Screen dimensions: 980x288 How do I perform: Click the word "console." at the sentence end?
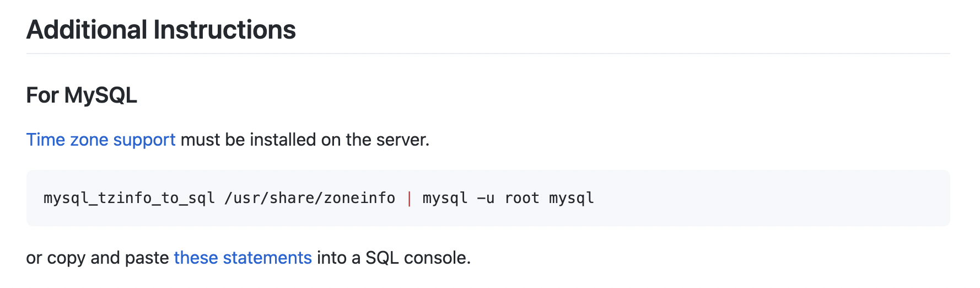tap(437, 258)
